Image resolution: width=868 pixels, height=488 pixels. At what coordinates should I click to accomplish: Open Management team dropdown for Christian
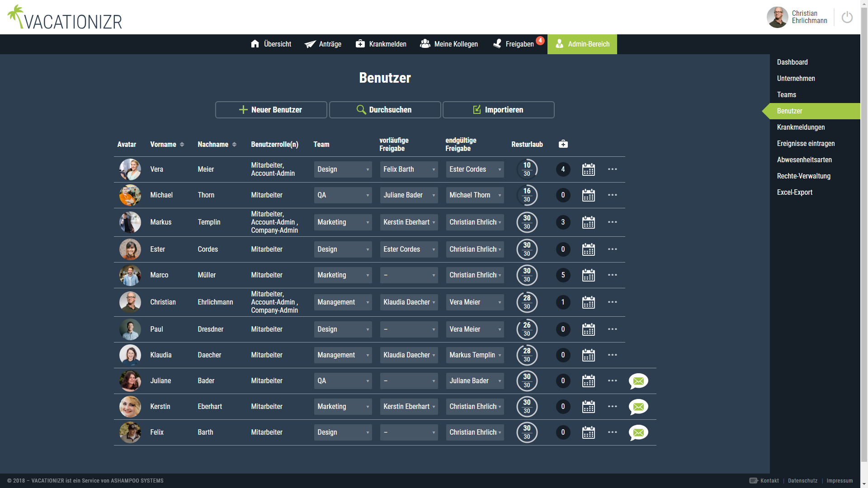point(343,302)
